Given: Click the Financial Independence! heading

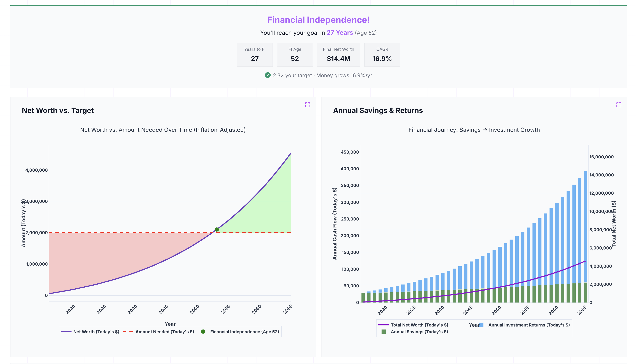Looking at the screenshot, I should tap(318, 20).
